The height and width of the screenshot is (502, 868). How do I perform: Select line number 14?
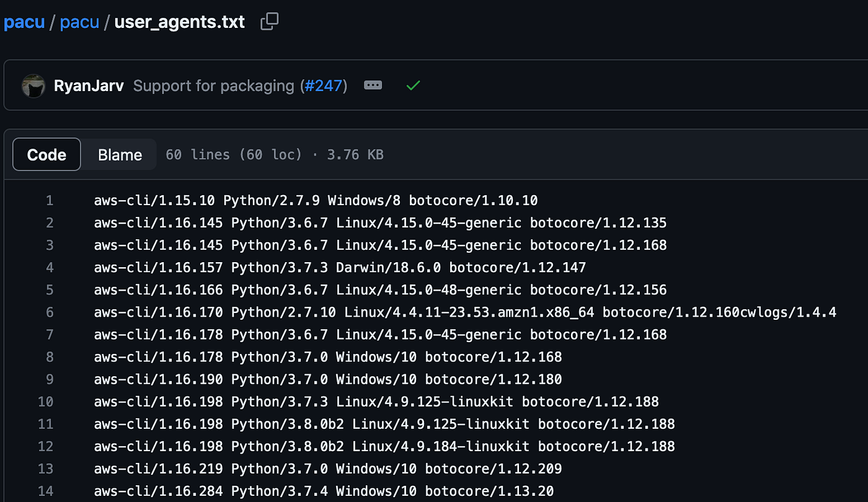pyautogui.click(x=45, y=491)
